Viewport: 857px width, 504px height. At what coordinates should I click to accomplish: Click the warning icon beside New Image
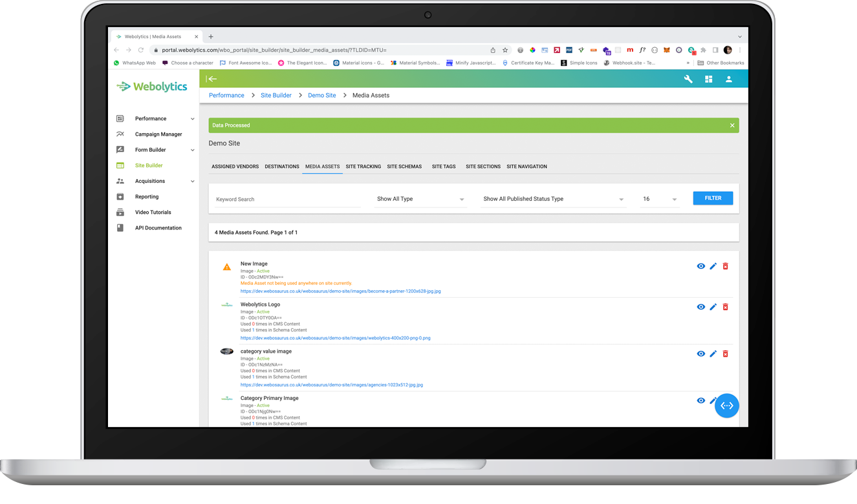(227, 267)
